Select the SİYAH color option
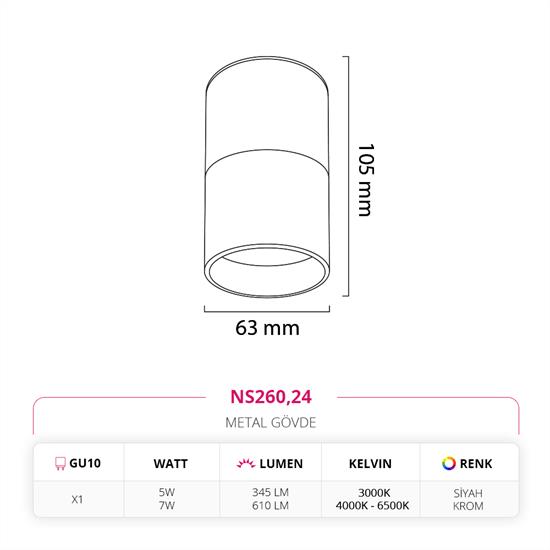 point(468,493)
